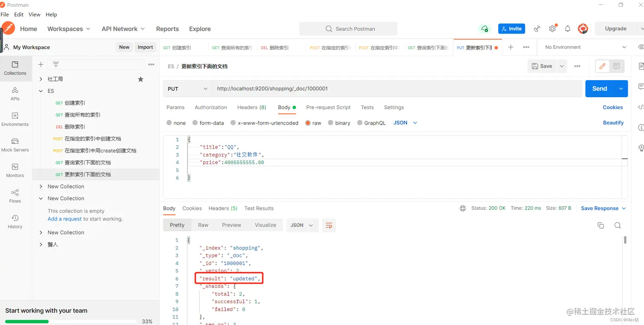Image resolution: width=644 pixels, height=325 pixels.
Task: Open the File menu
Action: [5, 15]
